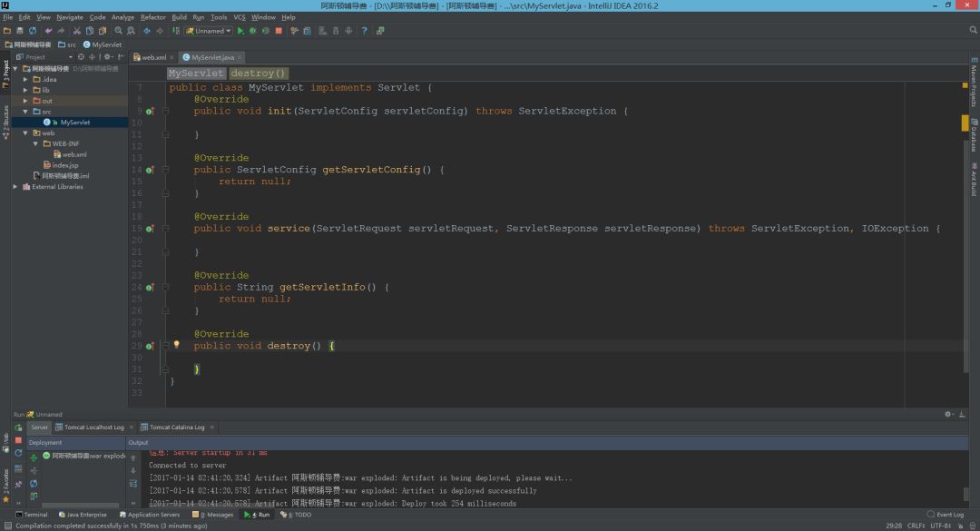Image resolution: width=980 pixels, height=531 pixels.
Task: Expand the .idea folder
Action: [x=25, y=80]
